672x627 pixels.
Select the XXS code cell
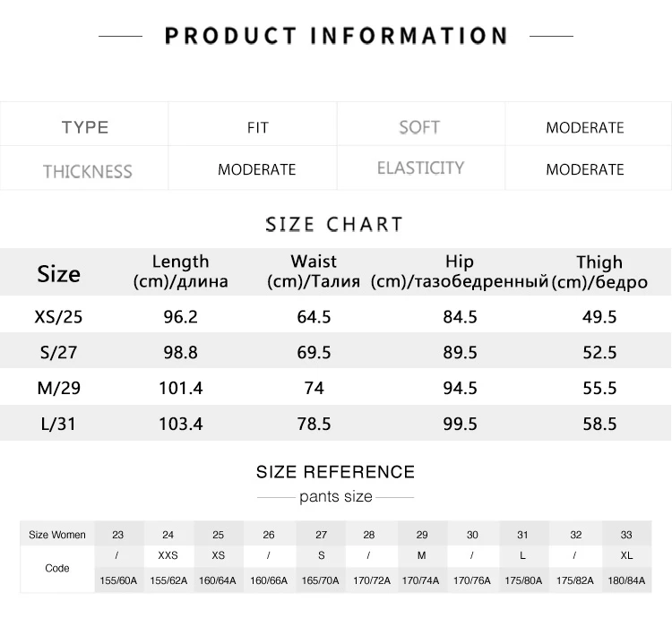(168, 555)
